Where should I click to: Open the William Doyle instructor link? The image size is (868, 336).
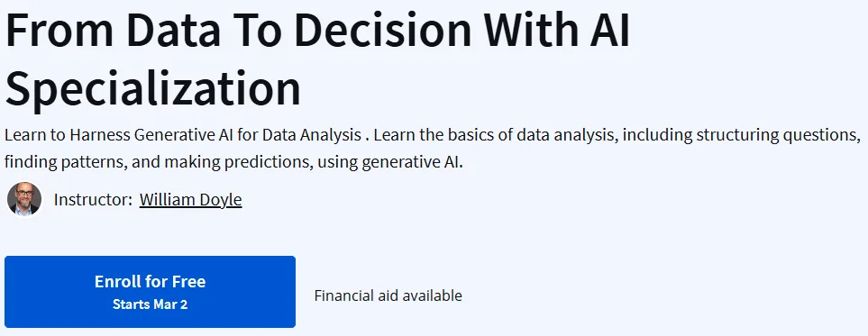coord(190,199)
